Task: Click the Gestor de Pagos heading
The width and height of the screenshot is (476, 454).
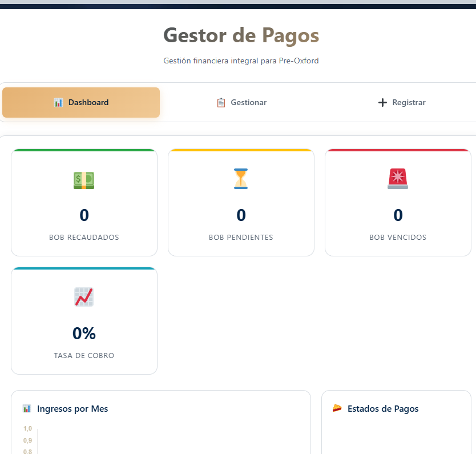Action: tap(241, 35)
